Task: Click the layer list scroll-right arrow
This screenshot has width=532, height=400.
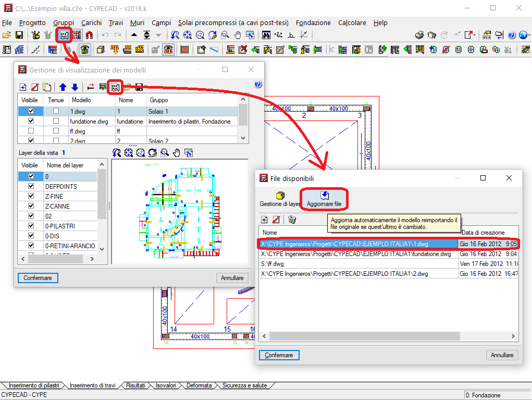Action: 92,259
